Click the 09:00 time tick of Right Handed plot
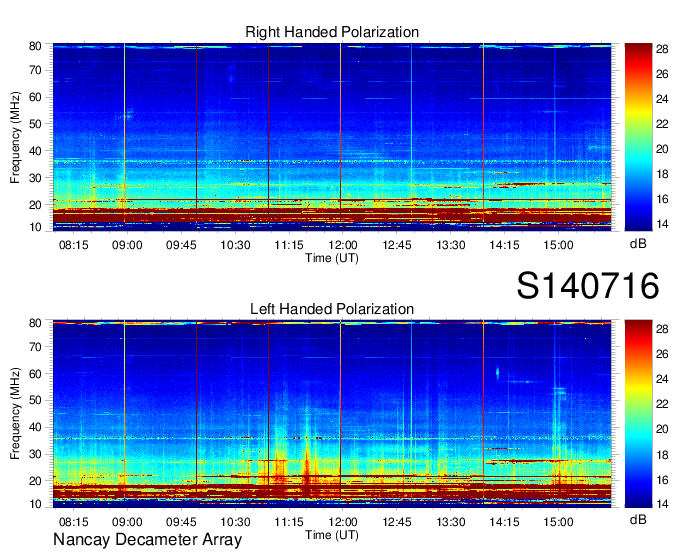The height and width of the screenshot is (552, 680). tap(127, 245)
